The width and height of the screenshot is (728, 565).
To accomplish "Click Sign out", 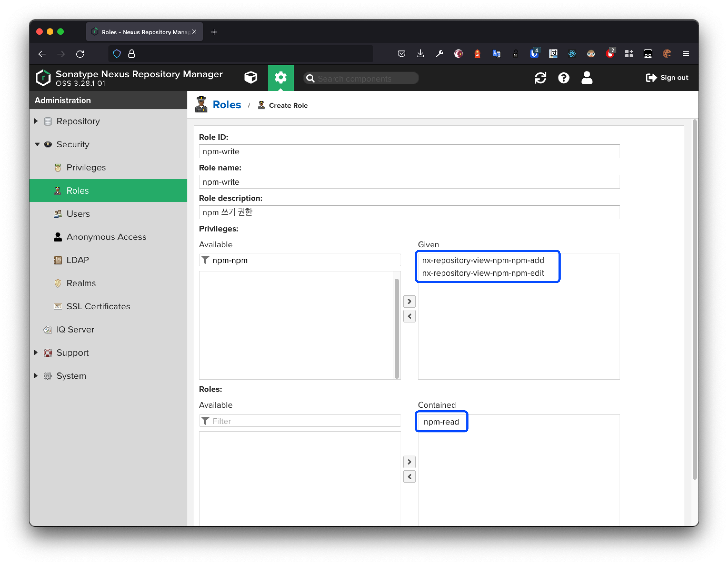I will (667, 78).
